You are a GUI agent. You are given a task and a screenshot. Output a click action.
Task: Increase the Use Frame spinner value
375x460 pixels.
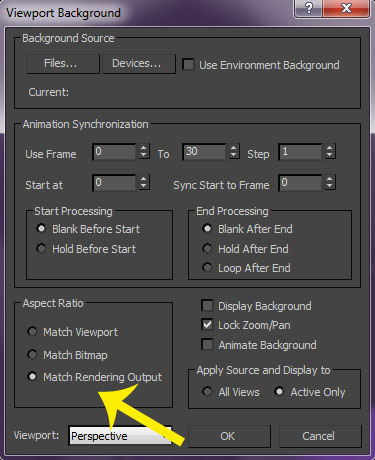coord(144,148)
